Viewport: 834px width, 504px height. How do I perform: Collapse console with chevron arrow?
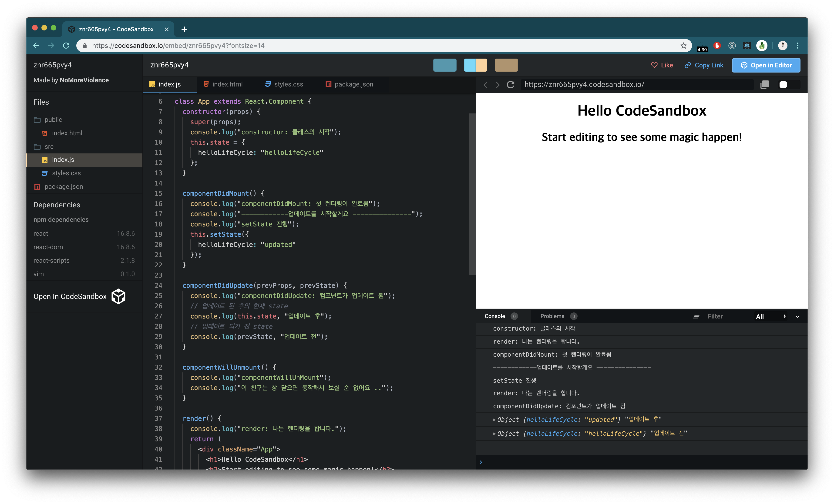[x=797, y=317]
